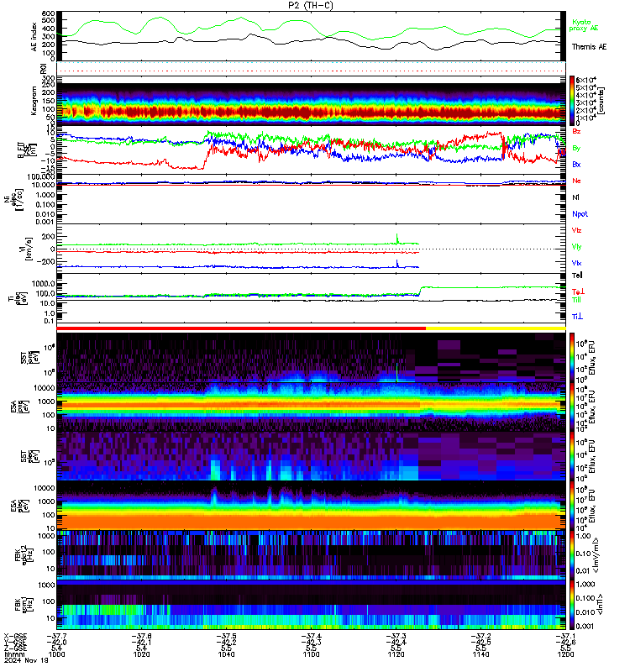Click the 1120 time-axis tick label
This screenshot has width=630, height=672.
point(396,654)
